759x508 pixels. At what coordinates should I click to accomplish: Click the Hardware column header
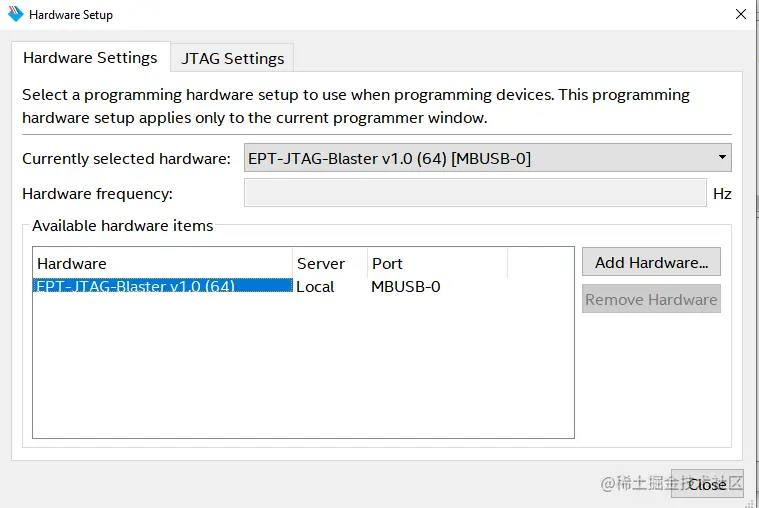coord(163,263)
